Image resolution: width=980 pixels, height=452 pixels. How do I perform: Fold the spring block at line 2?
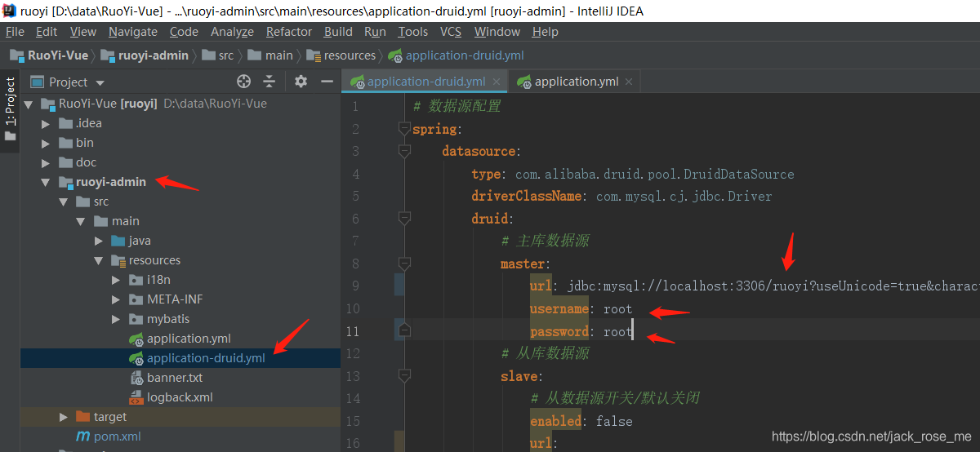(x=403, y=129)
